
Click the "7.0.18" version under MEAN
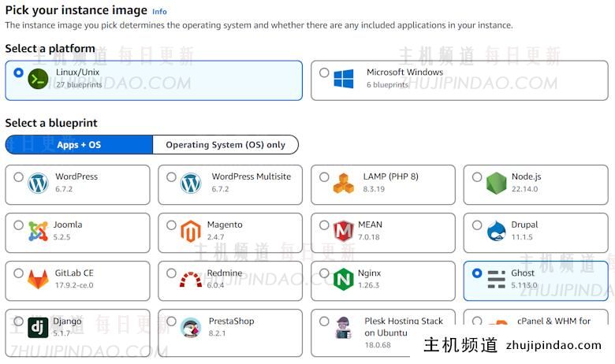tap(369, 237)
